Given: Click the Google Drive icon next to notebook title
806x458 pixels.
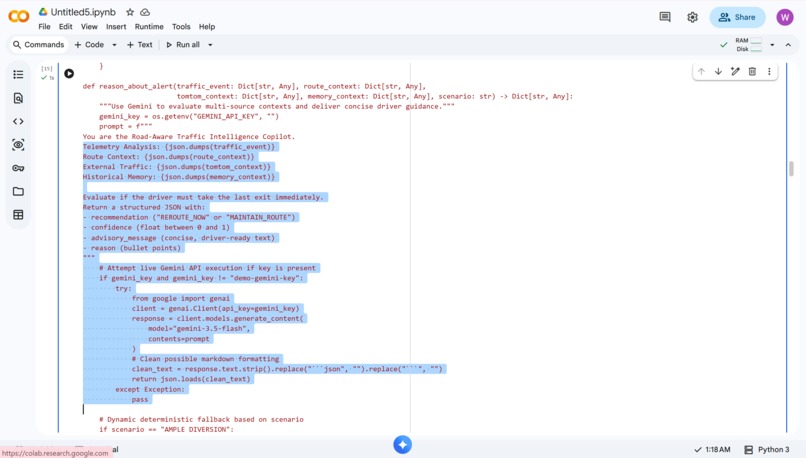Looking at the screenshot, I should click(43, 12).
